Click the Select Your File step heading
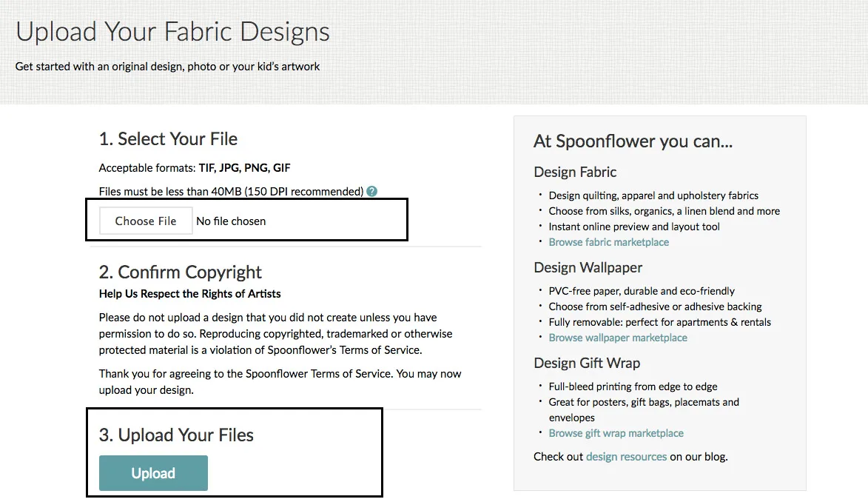The height and width of the screenshot is (502, 868). [168, 138]
